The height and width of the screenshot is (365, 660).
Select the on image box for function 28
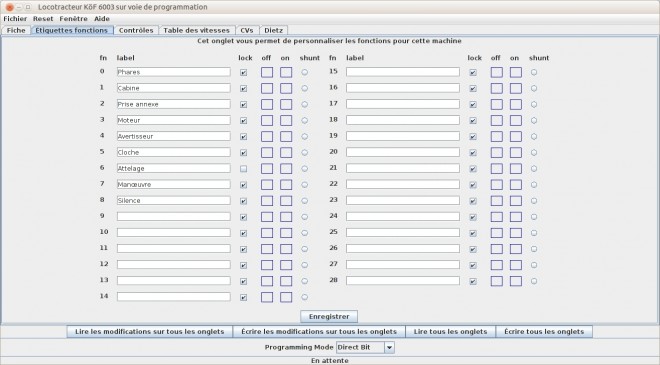516,281
